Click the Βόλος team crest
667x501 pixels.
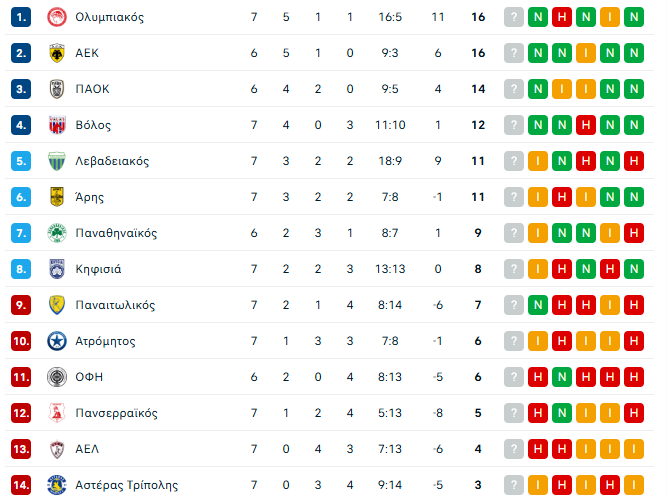tap(56, 125)
